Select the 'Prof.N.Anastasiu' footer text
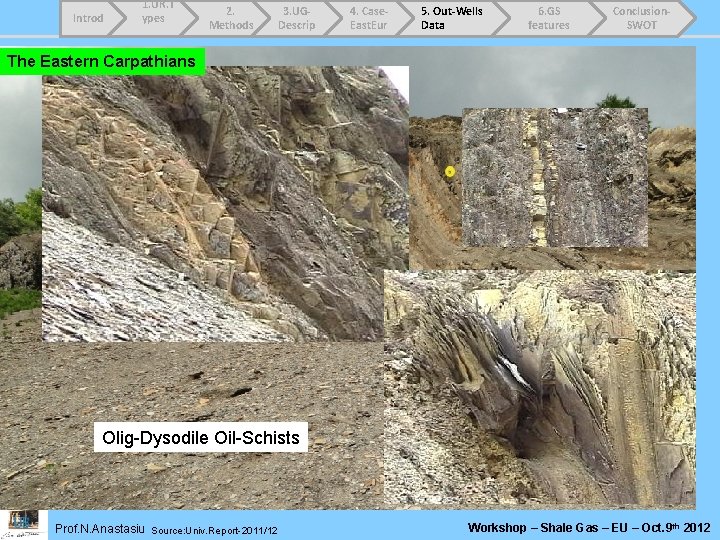 [x=100, y=529]
